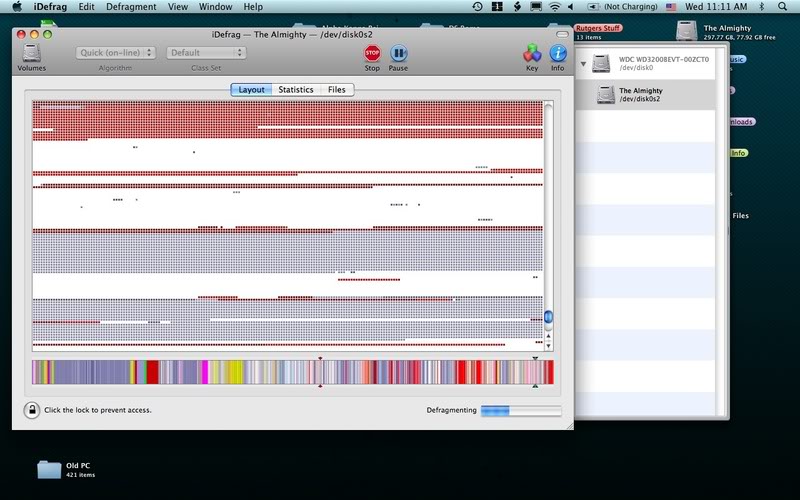The height and width of the screenshot is (500, 800).
Task: Open the Apple menu
Action: click(x=17, y=7)
